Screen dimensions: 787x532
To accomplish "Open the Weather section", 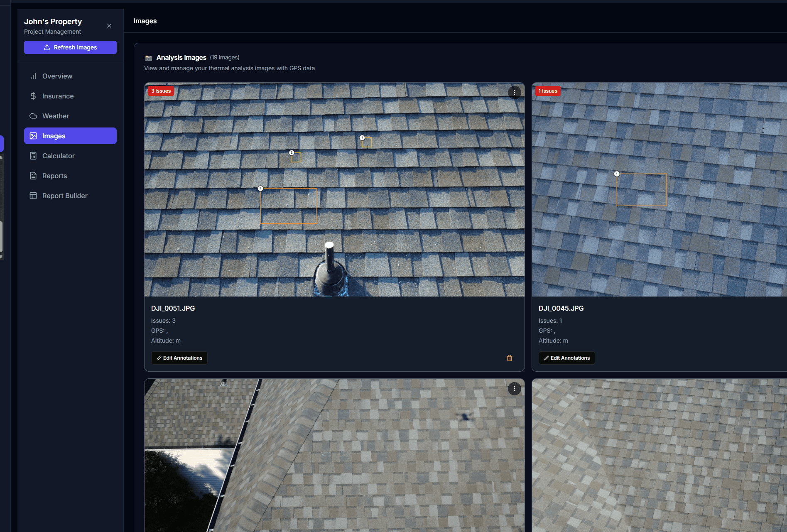I will tap(70, 116).
